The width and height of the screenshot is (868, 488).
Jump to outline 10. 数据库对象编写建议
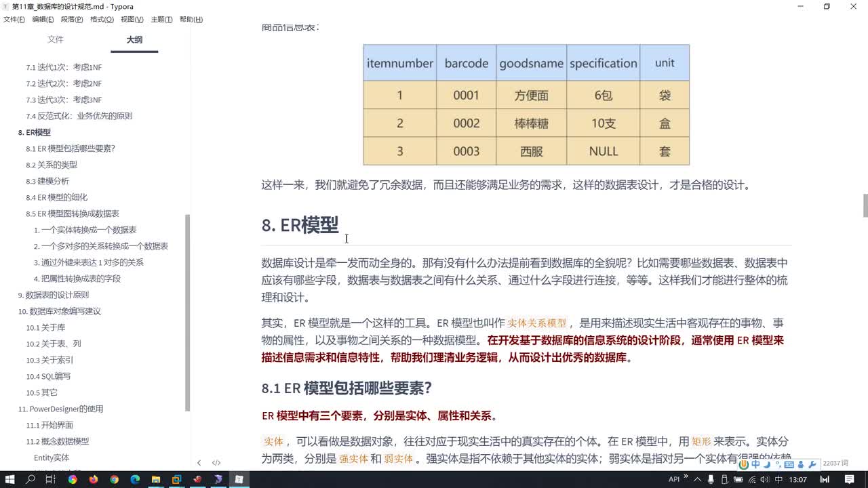pyautogui.click(x=59, y=311)
